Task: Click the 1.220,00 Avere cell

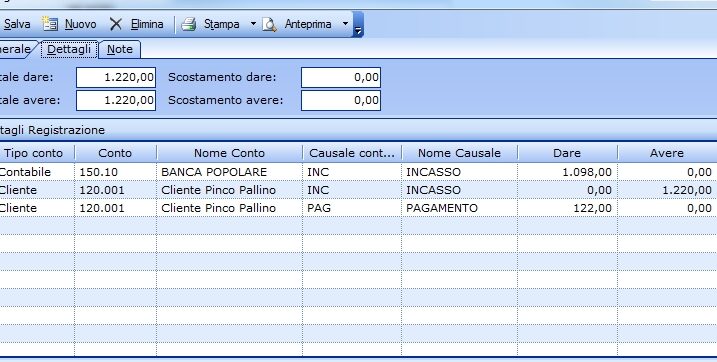Action: 668,190
